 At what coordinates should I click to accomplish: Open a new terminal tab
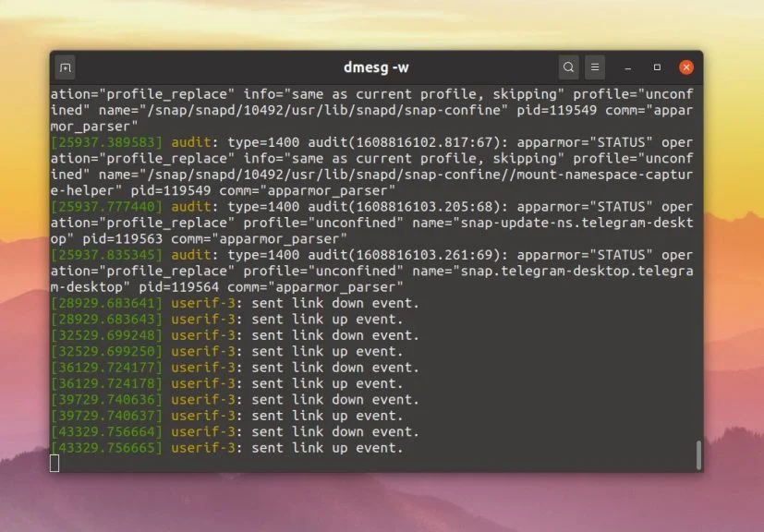(64, 67)
